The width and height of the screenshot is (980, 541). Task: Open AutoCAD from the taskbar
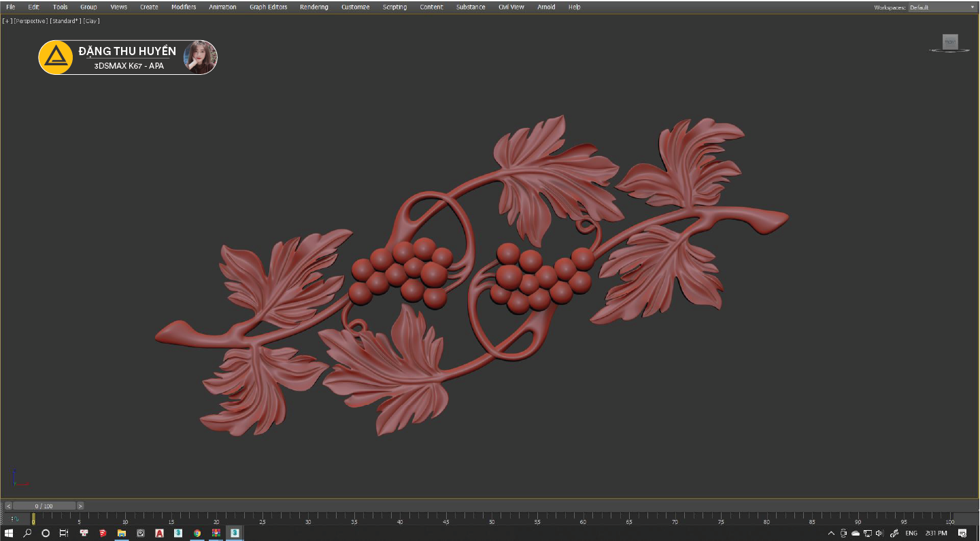(x=159, y=534)
